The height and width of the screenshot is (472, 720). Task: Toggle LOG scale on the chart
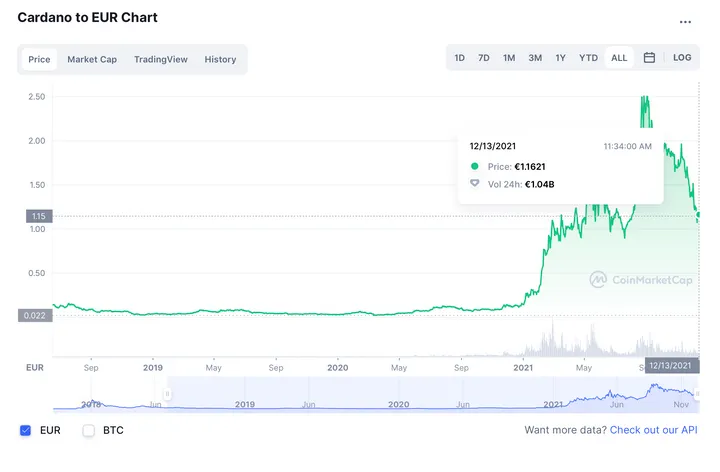pyautogui.click(x=682, y=58)
